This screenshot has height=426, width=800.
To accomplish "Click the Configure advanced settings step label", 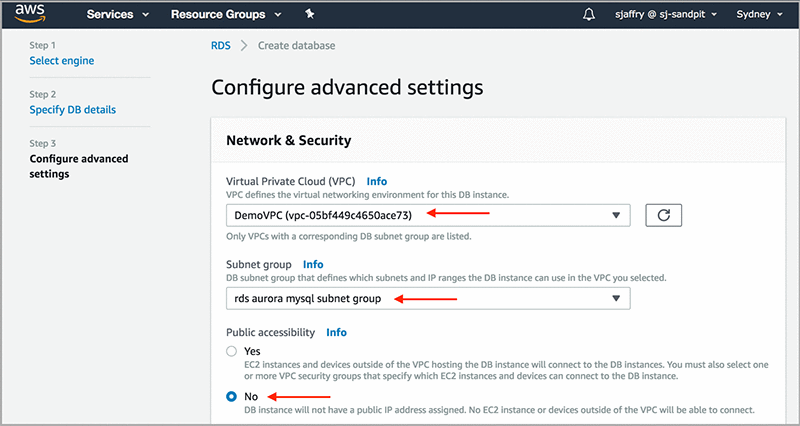I will (79, 166).
